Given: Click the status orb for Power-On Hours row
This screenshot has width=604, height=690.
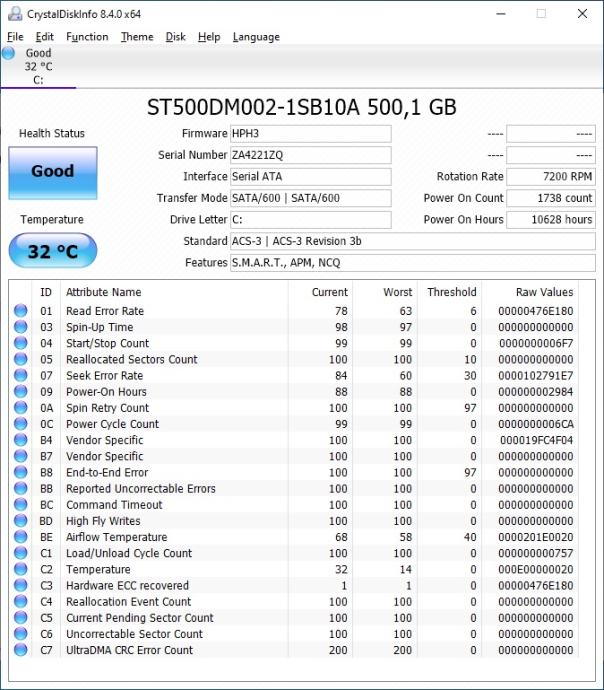Looking at the screenshot, I should pos(20,391).
